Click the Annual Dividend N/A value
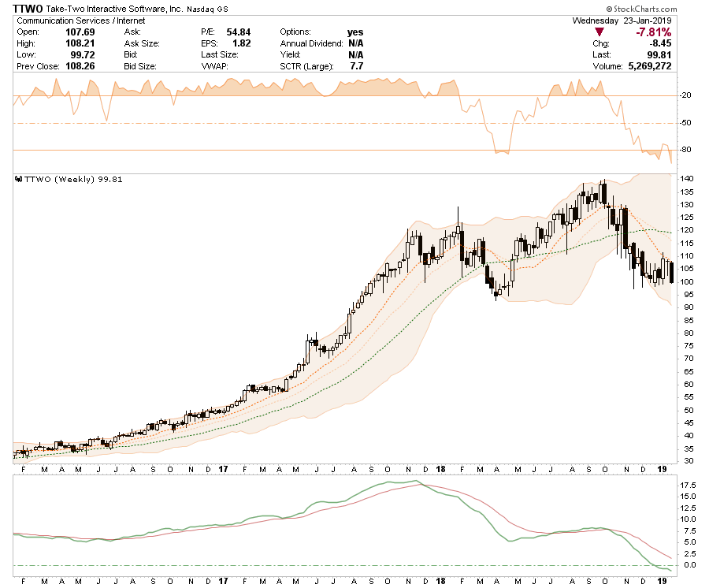 click(x=356, y=43)
